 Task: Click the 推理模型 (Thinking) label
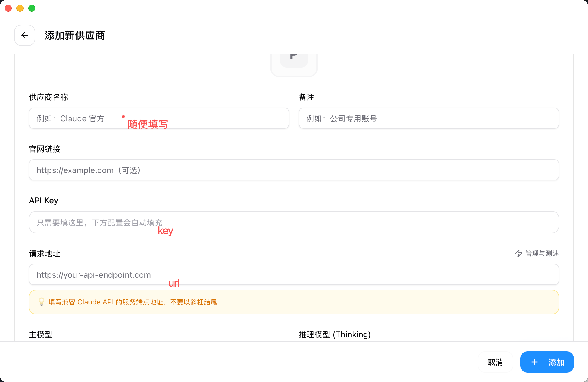(x=335, y=334)
